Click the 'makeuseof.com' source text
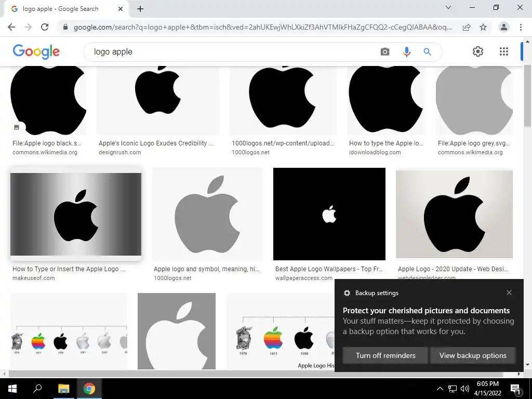This screenshot has width=532, height=399. pyautogui.click(x=34, y=278)
